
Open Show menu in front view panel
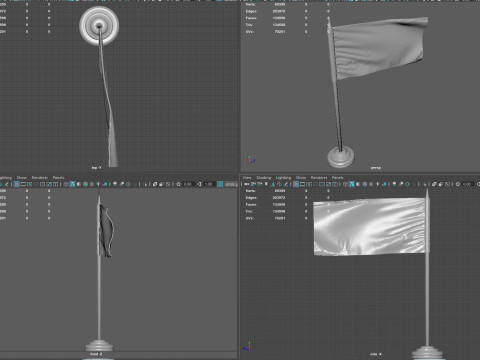[x=22, y=177]
